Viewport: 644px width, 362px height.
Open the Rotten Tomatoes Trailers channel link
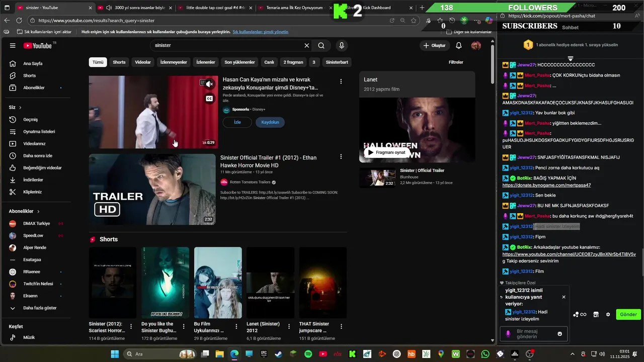pos(250,182)
